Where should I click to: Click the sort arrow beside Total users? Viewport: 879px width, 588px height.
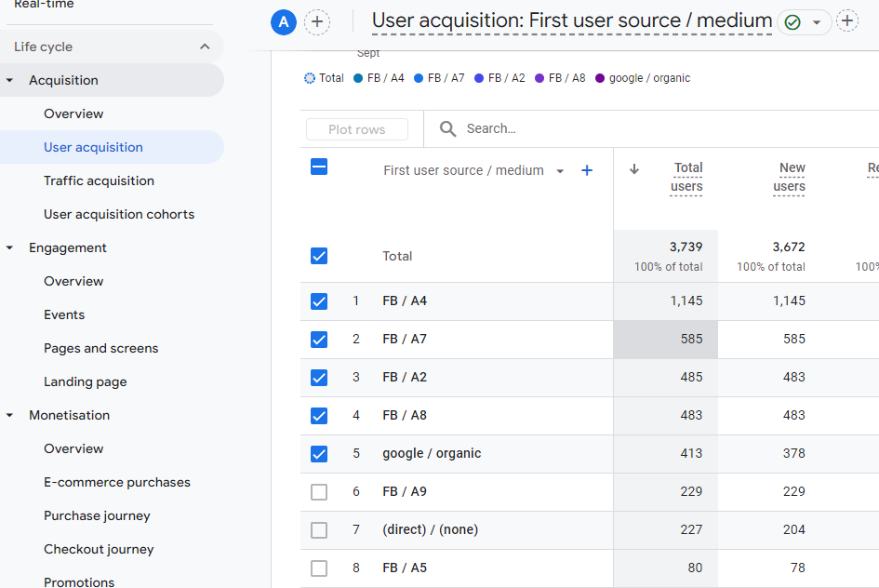634,169
